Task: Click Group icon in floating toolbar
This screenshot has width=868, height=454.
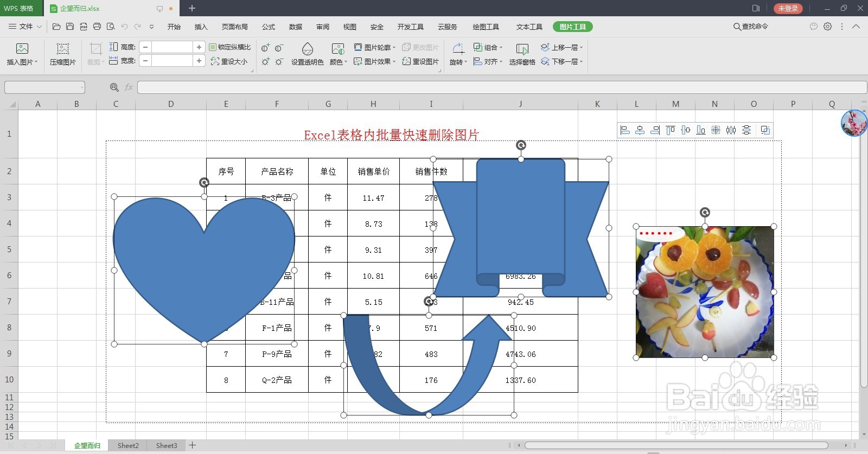Action: (x=765, y=130)
